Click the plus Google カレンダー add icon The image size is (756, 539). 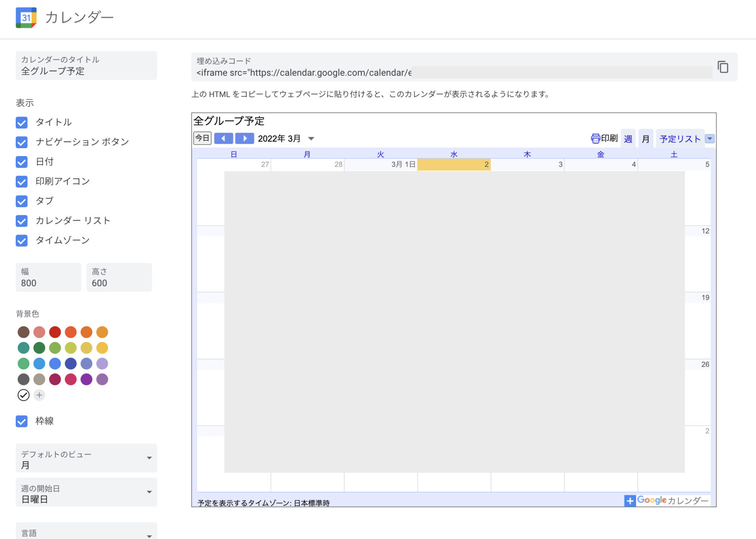pos(630,501)
